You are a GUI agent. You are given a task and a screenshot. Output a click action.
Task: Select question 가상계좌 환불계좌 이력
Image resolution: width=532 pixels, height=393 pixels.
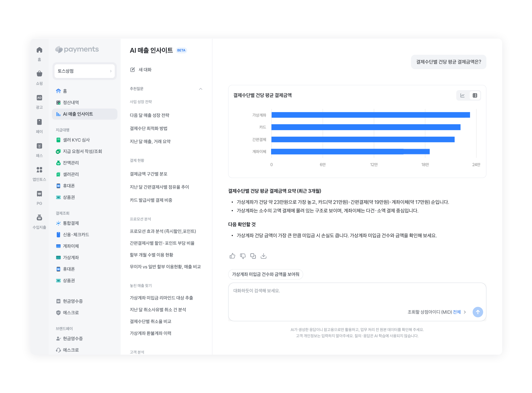tap(151, 333)
